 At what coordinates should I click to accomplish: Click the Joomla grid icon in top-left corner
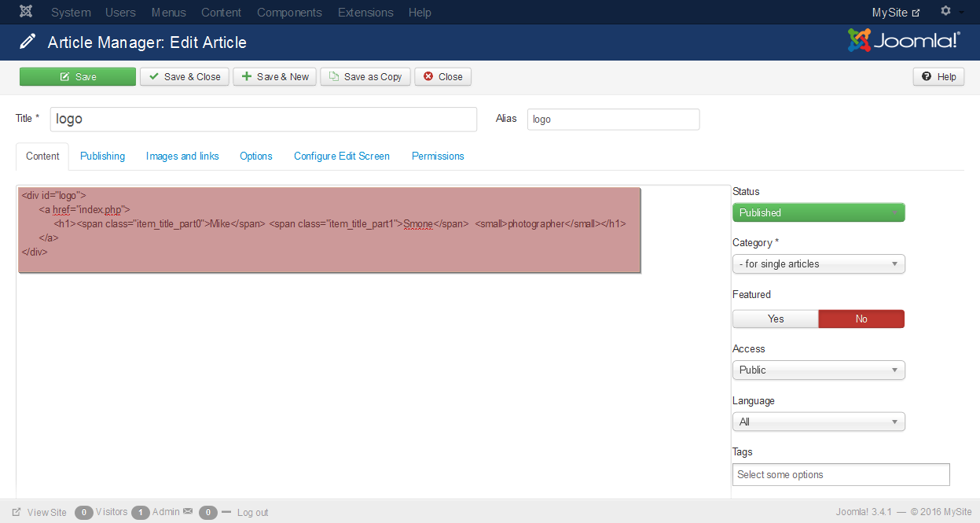(x=26, y=12)
